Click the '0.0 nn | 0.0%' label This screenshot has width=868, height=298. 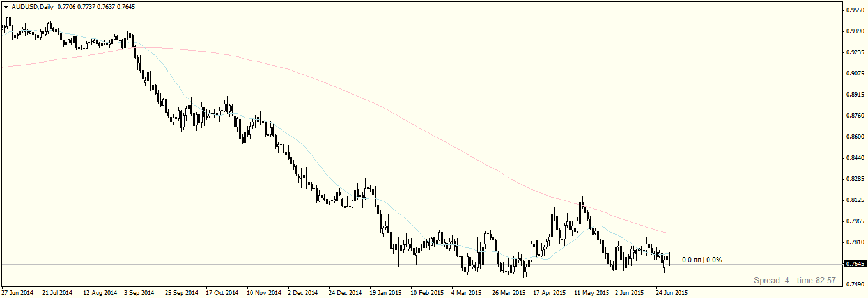pyautogui.click(x=702, y=260)
